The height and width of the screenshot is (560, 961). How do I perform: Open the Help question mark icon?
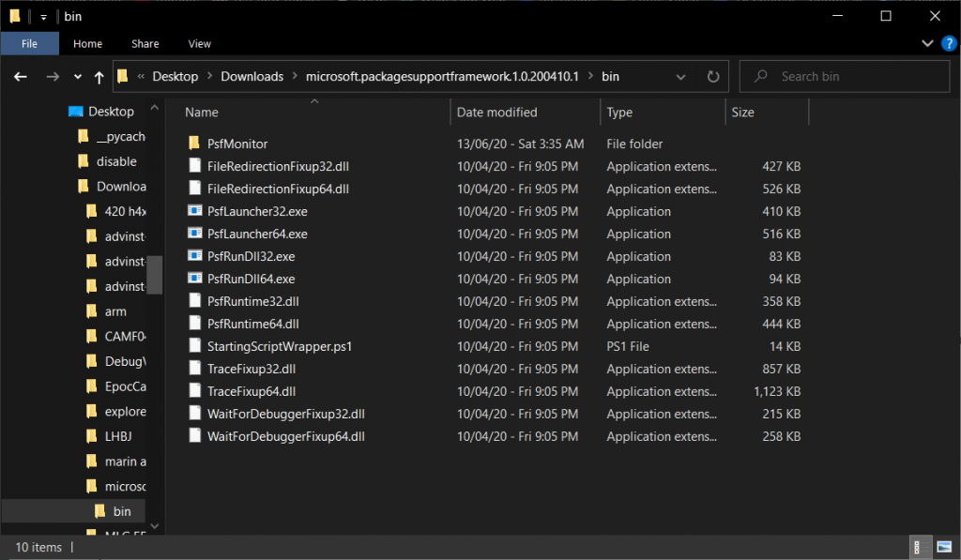949,43
